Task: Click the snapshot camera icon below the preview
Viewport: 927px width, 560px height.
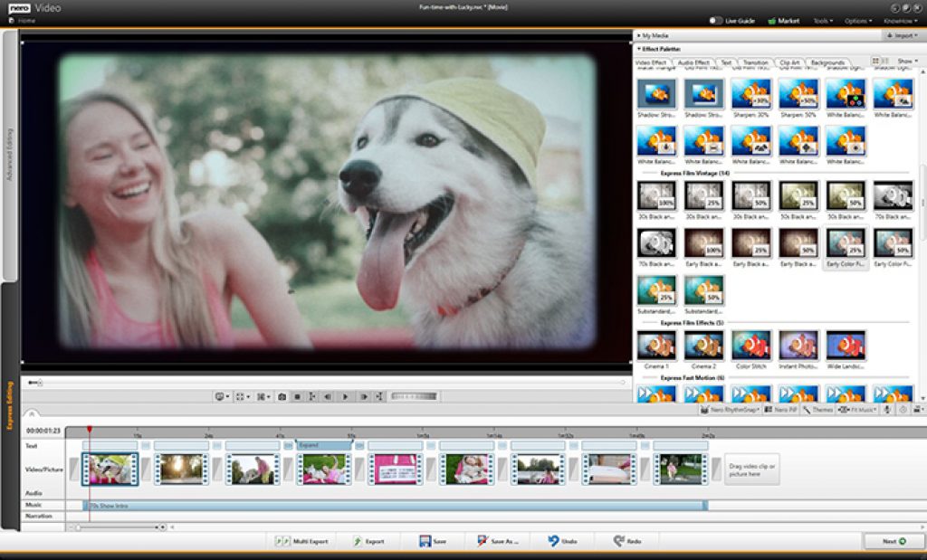Action: pos(282,395)
